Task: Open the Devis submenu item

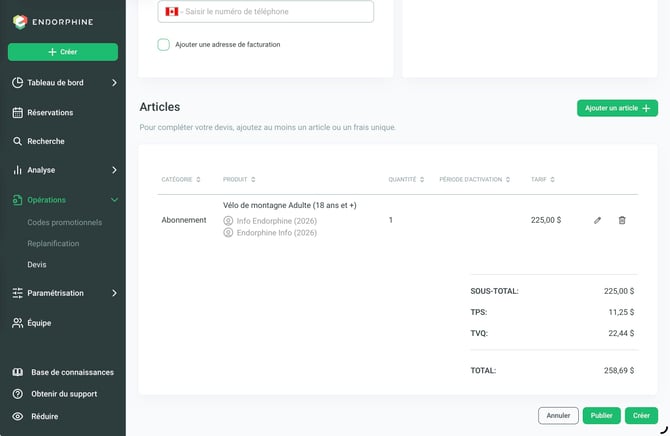Action: coord(37,265)
